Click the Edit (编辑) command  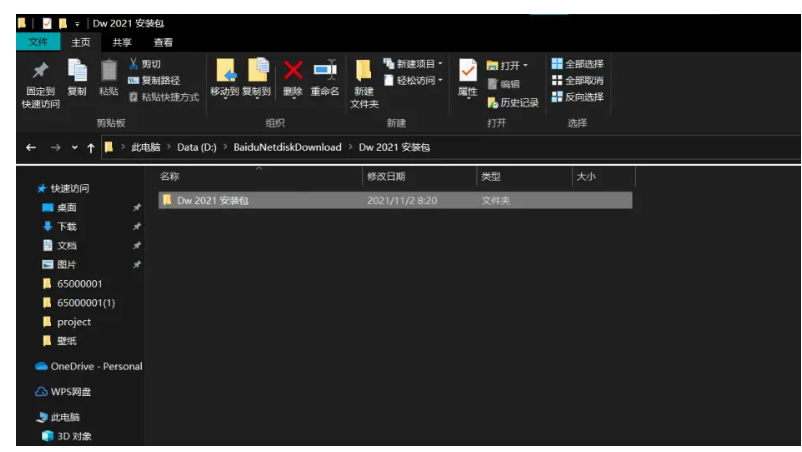(504, 84)
